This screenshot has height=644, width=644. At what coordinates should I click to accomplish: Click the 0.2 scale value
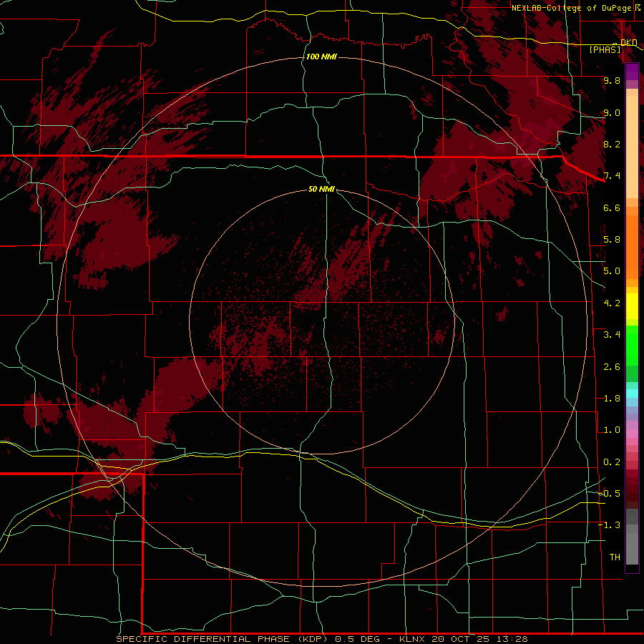[612, 462]
